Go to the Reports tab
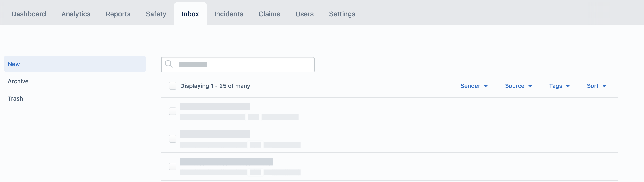 (118, 14)
